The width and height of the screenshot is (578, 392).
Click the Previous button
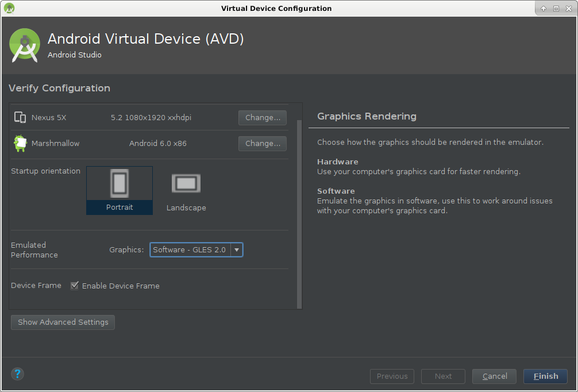click(x=392, y=376)
